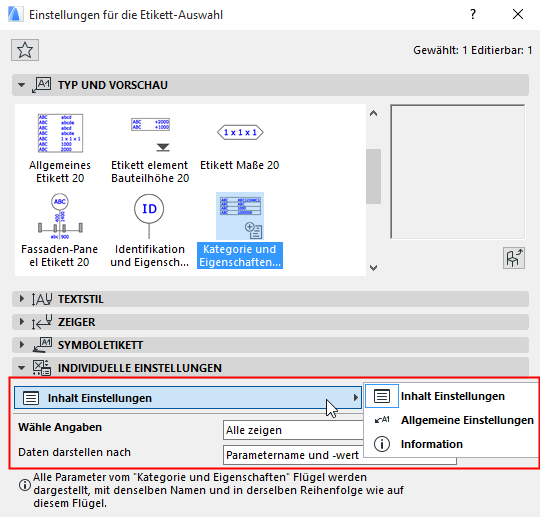Click the list icon on Inhalt Einstellungen selector
Image resolution: width=540 pixels, height=517 pixels.
click(x=31, y=398)
